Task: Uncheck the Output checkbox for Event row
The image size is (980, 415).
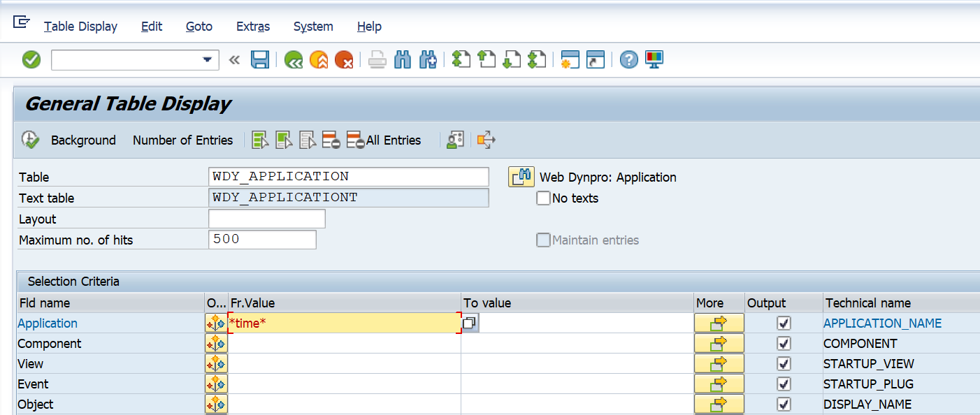Action: pyautogui.click(x=784, y=384)
